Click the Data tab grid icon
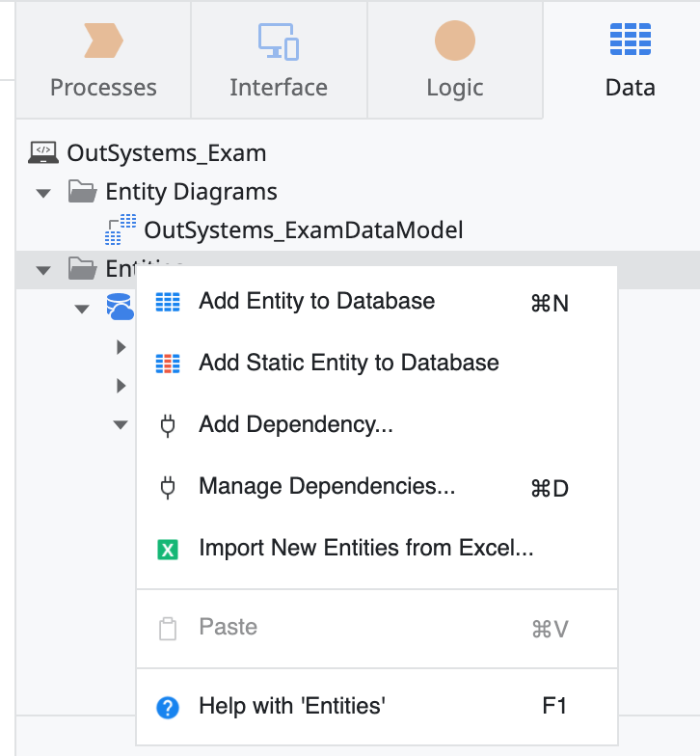The width and height of the screenshot is (700, 756). coord(630,41)
